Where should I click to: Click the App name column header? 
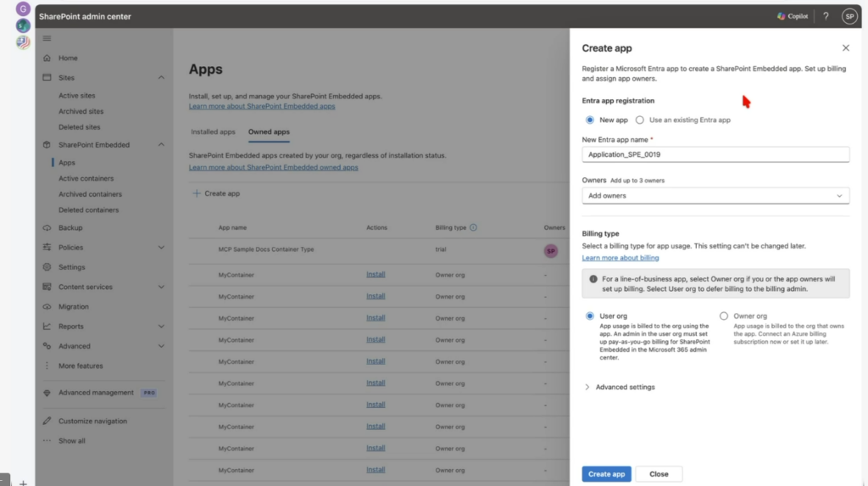pyautogui.click(x=232, y=228)
